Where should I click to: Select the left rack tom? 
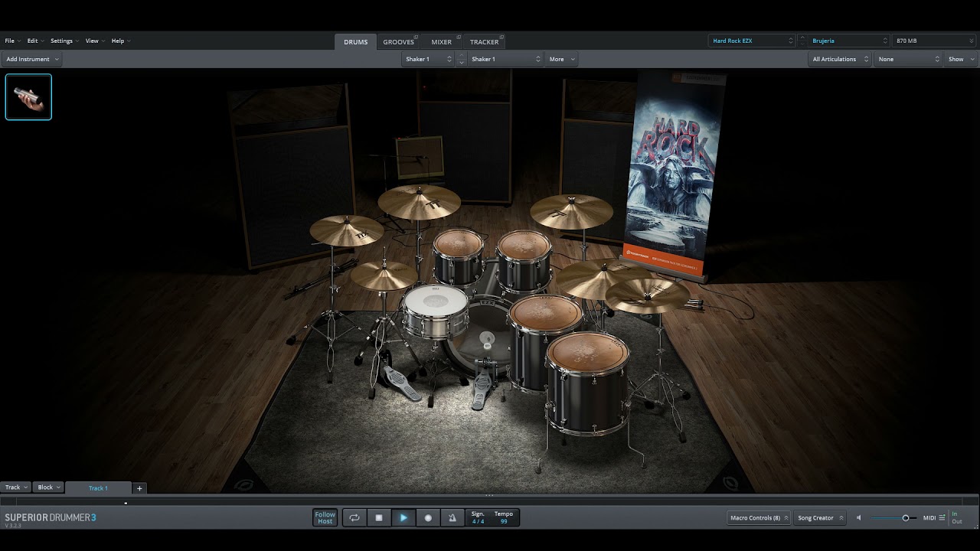click(x=458, y=256)
